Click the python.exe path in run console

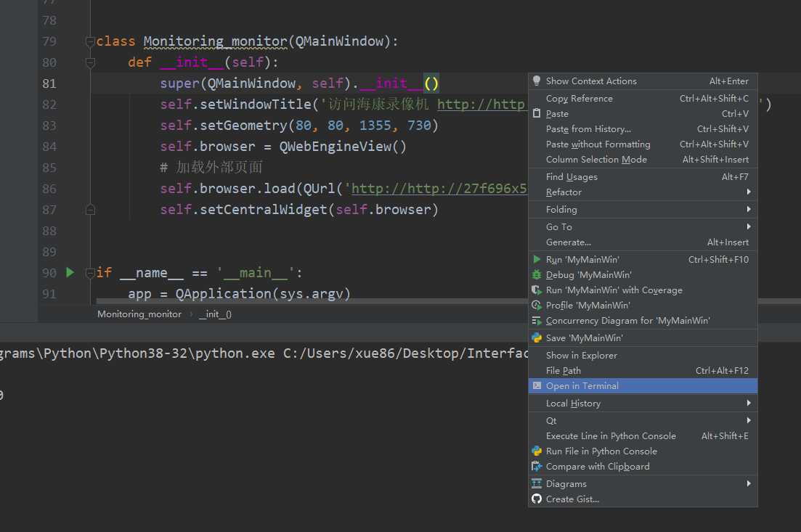point(137,353)
